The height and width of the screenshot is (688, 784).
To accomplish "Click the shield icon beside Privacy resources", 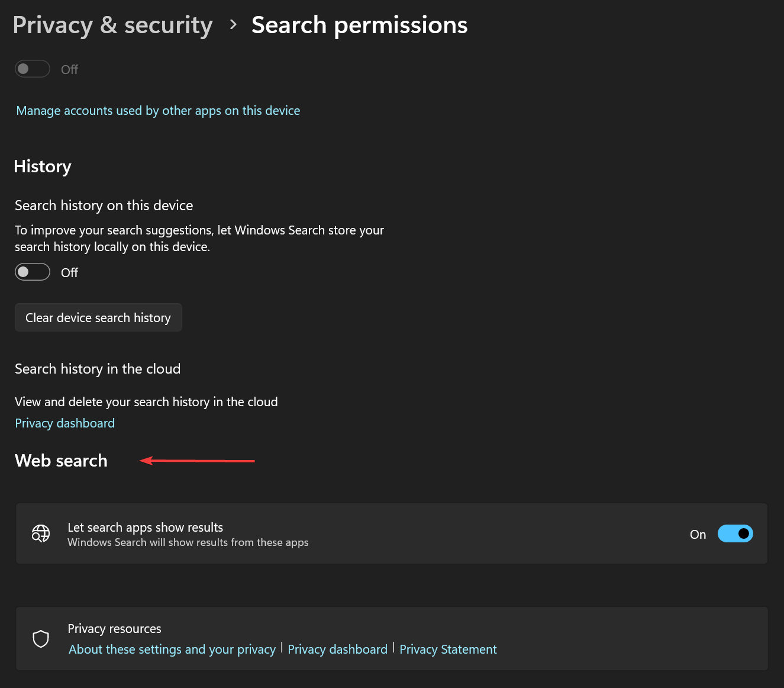I will tap(41, 639).
